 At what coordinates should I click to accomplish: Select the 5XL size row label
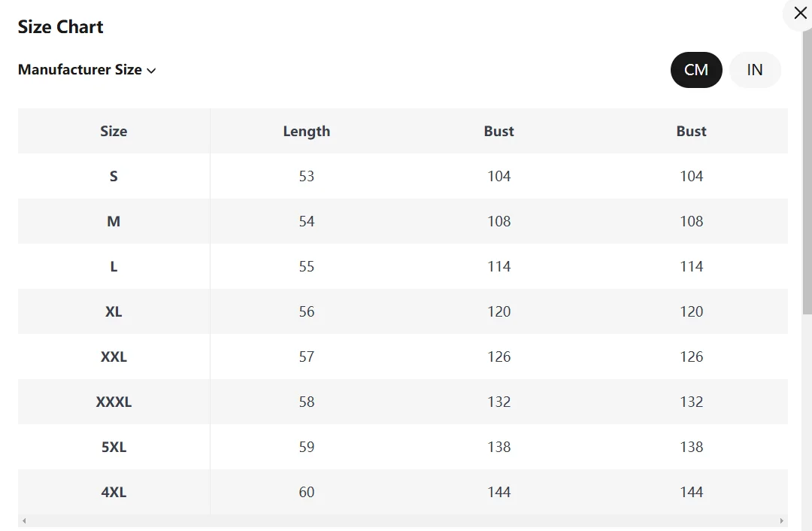pyautogui.click(x=114, y=447)
